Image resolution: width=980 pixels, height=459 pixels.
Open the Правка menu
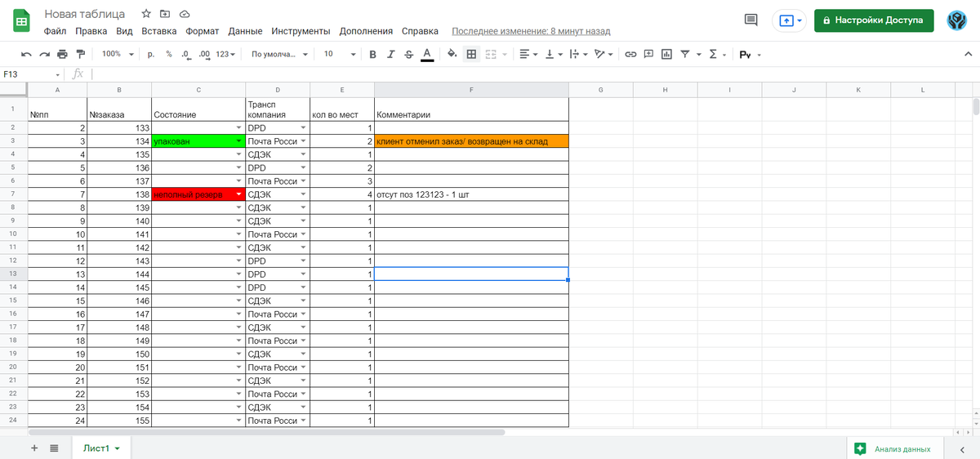coord(91,31)
